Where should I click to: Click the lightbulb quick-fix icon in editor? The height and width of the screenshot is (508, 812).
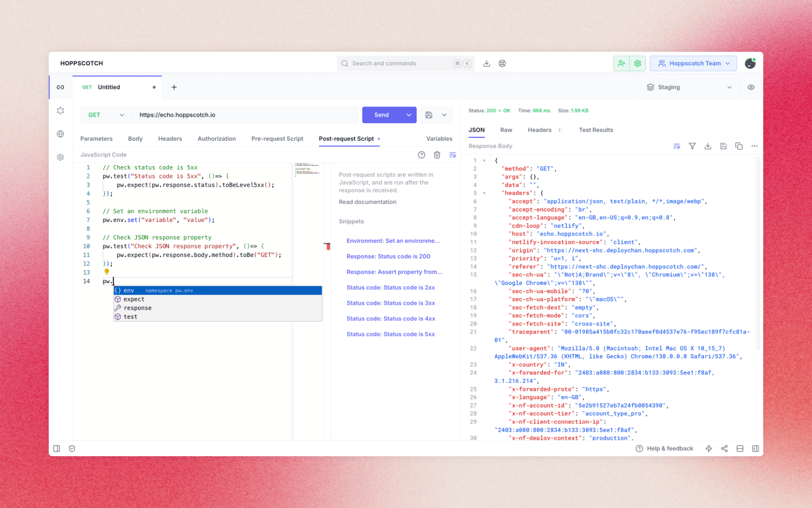point(107,272)
